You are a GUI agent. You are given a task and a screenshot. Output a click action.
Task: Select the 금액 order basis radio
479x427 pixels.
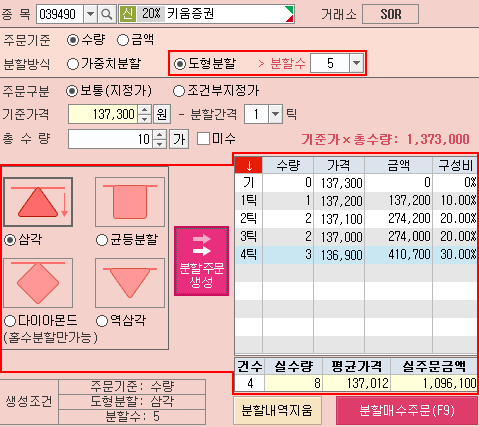[x=136, y=40]
